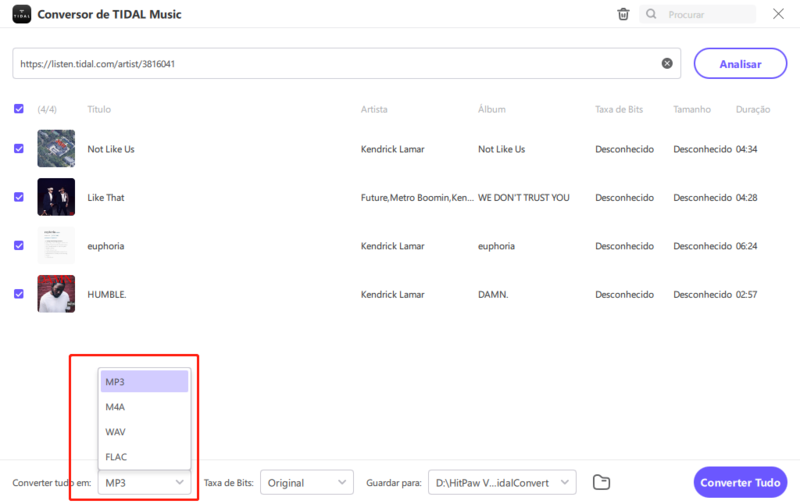Close the TIDAL converter window
The width and height of the screenshot is (800, 504).
pyautogui.click(x=778, y=14)
